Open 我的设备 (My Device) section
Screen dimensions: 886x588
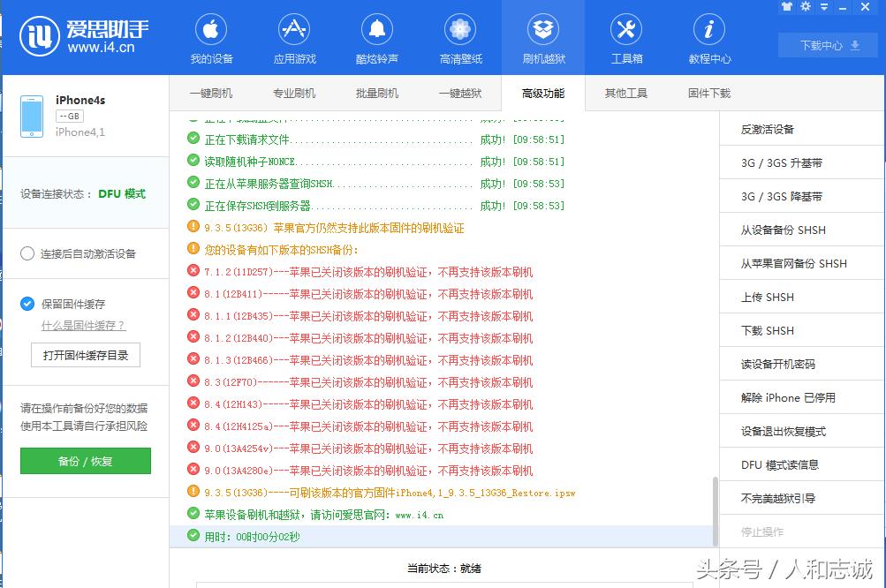(x=210, y=37)
